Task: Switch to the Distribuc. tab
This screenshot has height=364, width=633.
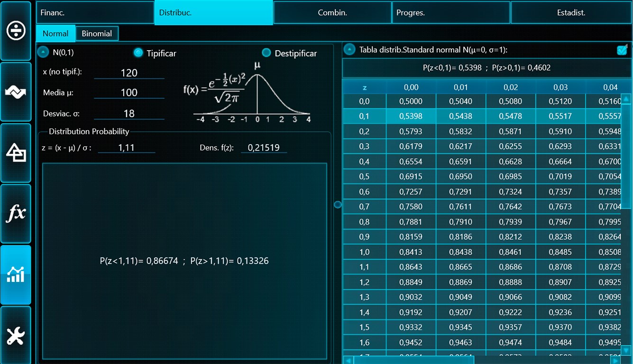Action: (213, 13)
